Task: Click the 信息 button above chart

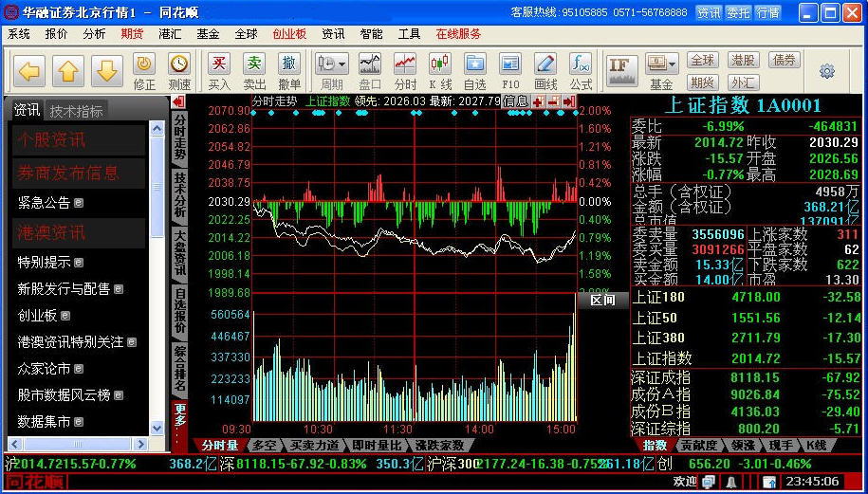Action: pos(515,101)
